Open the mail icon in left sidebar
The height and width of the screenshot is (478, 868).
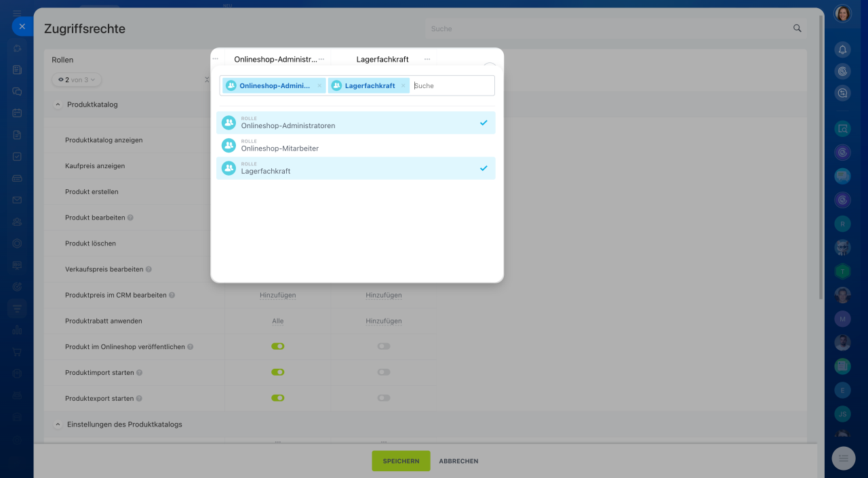click(17, 200)
